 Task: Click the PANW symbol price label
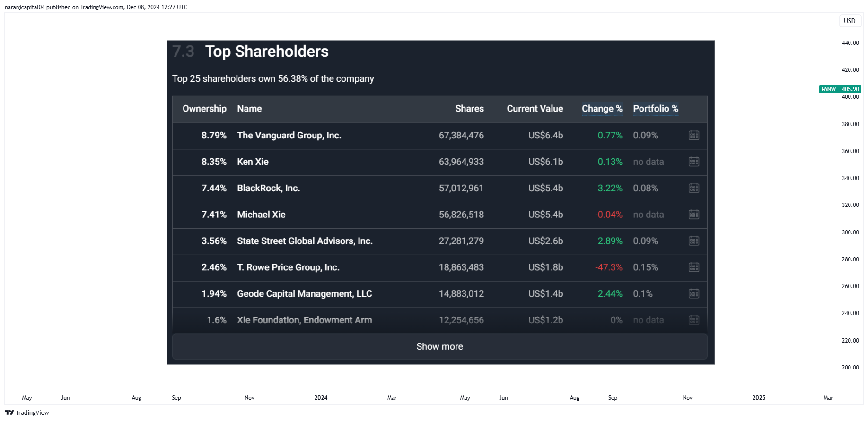(828, 89)
